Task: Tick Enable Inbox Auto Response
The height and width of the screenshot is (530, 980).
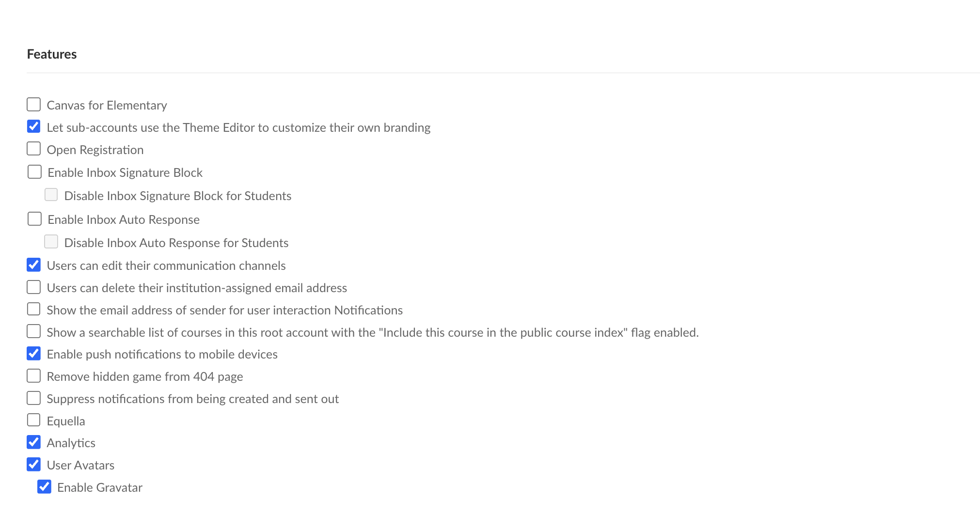Action: coord(34,218)
